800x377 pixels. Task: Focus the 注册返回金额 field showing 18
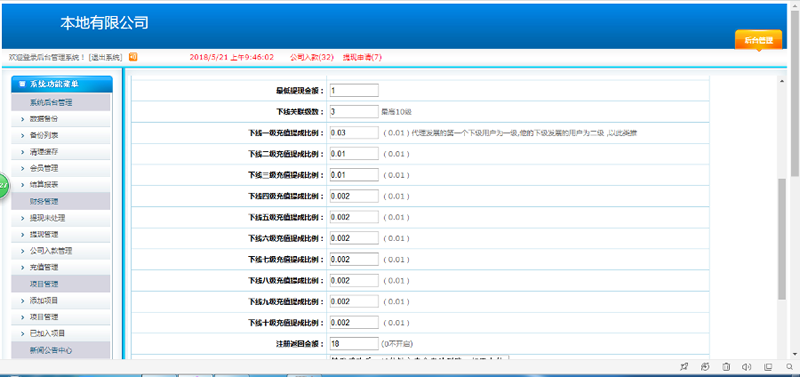pyautogui.click(x=354, y=343)
